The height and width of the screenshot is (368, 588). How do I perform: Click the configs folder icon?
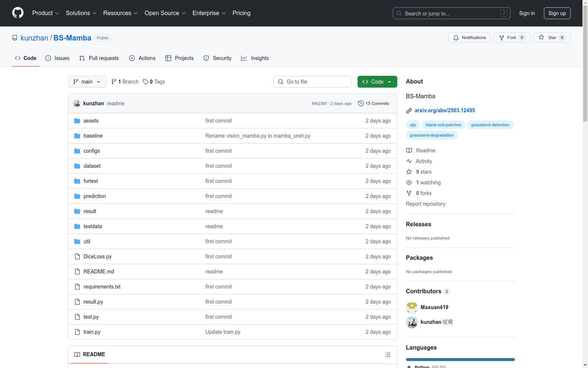pos(77,151)
